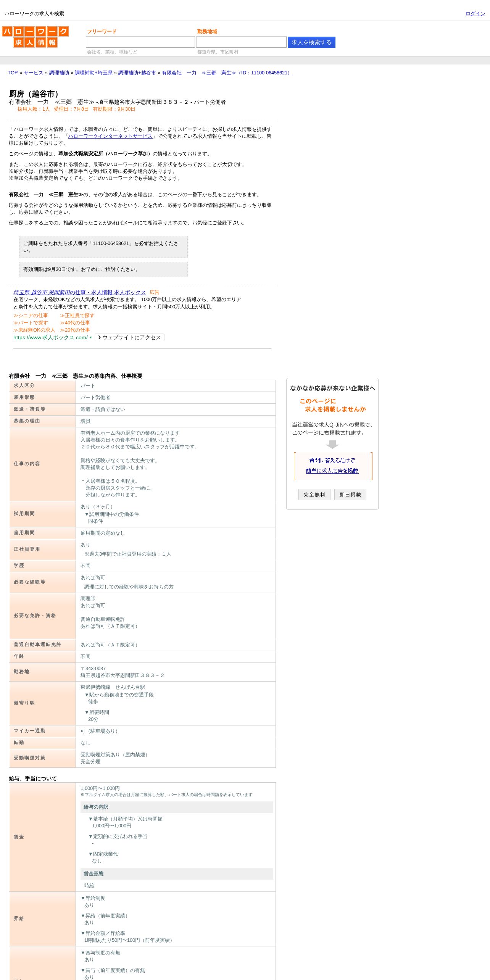
Task: Open the 調理補助+越谷市 breadcrumb link
Action: 137,73
